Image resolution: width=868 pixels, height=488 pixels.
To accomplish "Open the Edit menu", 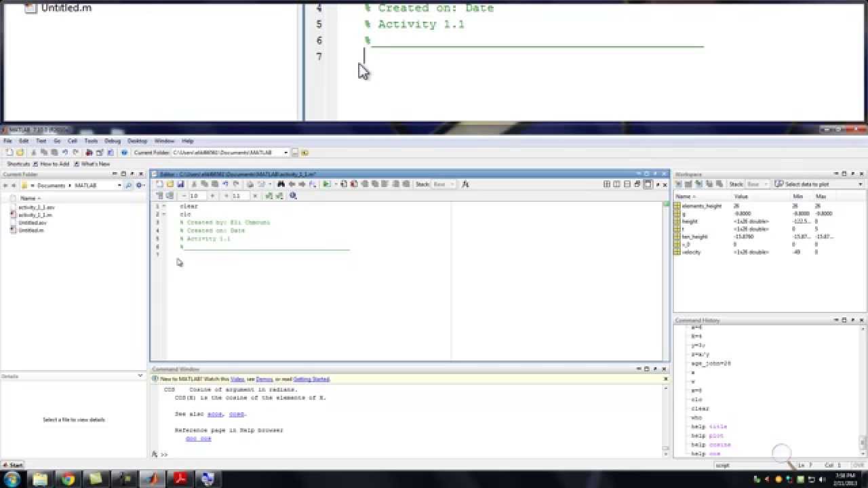I will coord(24,141).
